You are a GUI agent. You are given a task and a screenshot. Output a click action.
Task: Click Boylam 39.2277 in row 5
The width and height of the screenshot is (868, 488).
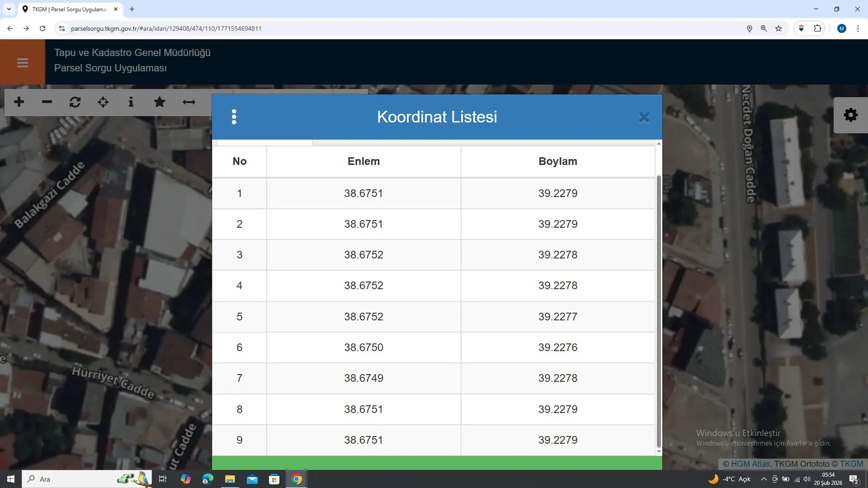click(557, 317)
